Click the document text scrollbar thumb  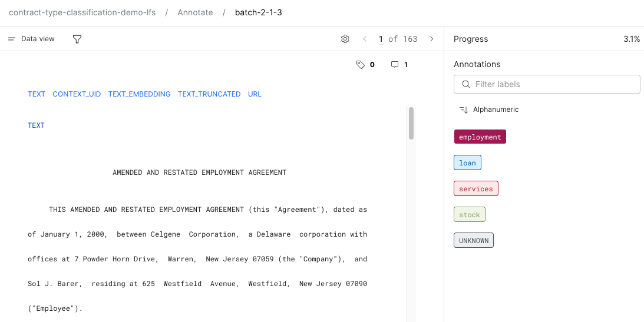click(411, 124)
